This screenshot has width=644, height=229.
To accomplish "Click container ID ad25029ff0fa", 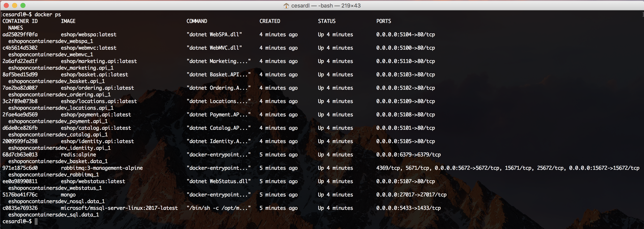I will tap(20, 34).
